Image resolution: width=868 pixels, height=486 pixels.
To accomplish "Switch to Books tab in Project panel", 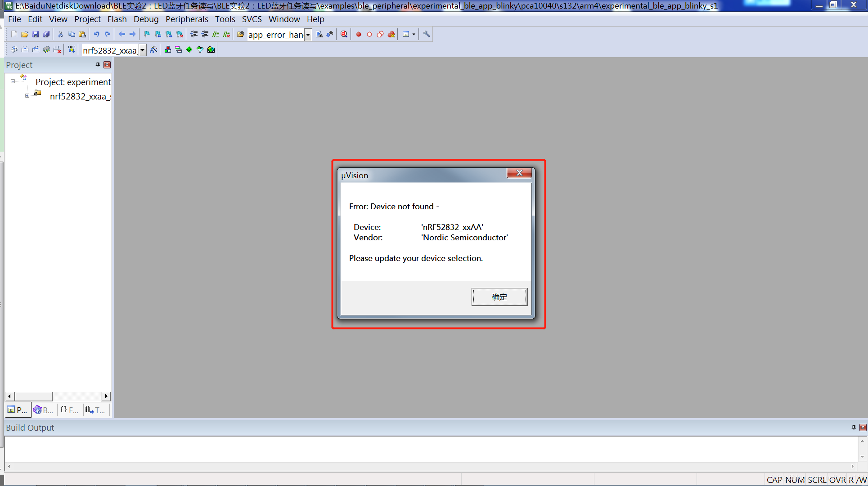I will click(x=44, y=410).
